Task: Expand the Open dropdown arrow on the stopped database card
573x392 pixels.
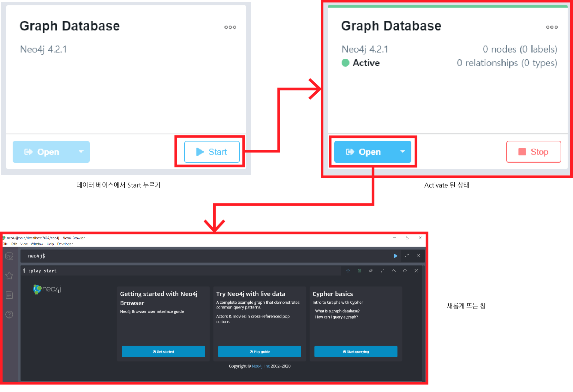Action: (81, 152)
